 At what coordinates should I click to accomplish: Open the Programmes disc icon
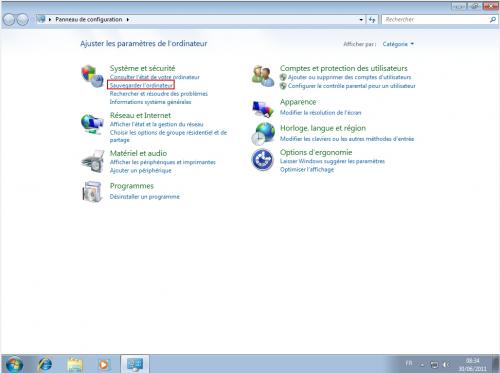tap(92, 191)
